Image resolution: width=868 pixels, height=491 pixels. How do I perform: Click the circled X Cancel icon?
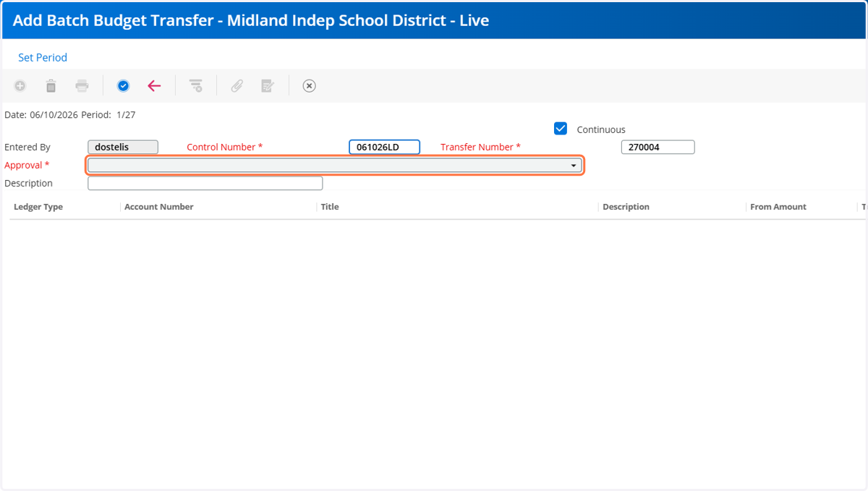pos(309,86)
